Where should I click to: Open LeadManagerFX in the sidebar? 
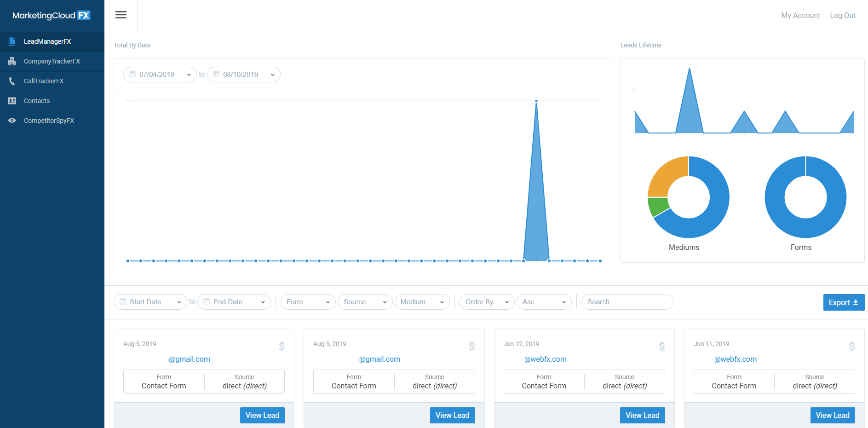pos(52,41)
